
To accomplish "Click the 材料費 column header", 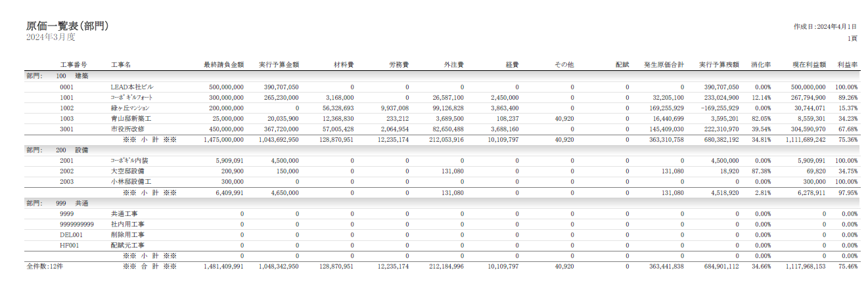I will coord(344,65).
